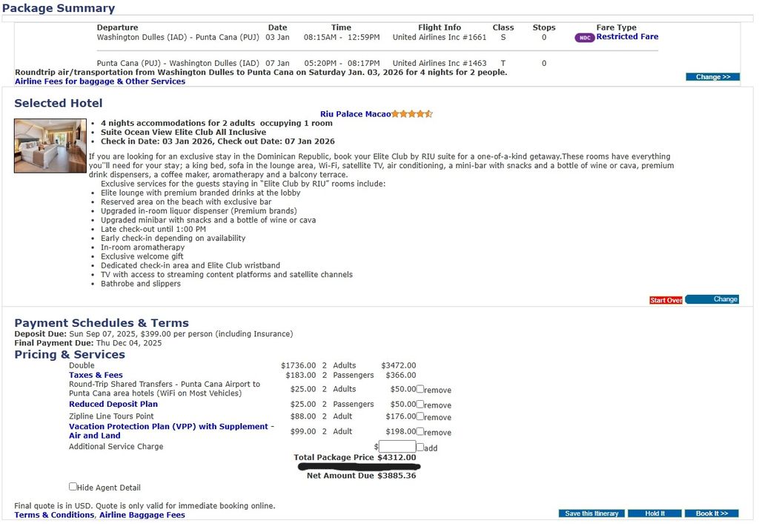Open Airline Fees for baggage & Other Services
This screenshot has height=532, width=759.
coord(100,82)
